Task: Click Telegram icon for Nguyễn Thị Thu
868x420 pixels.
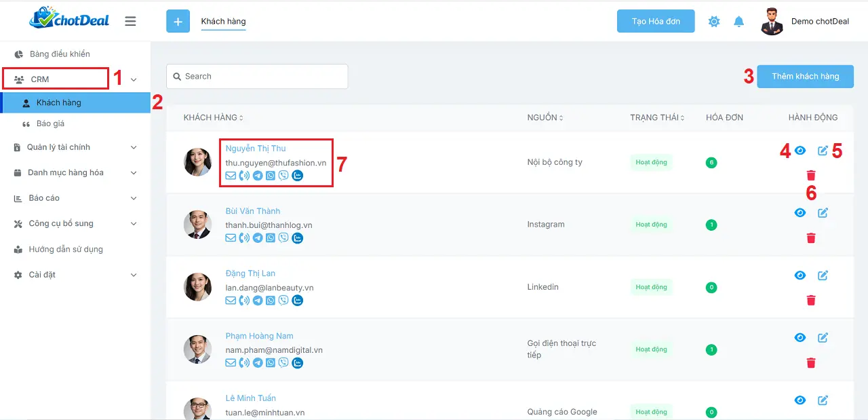Action: tap(258, 176)
